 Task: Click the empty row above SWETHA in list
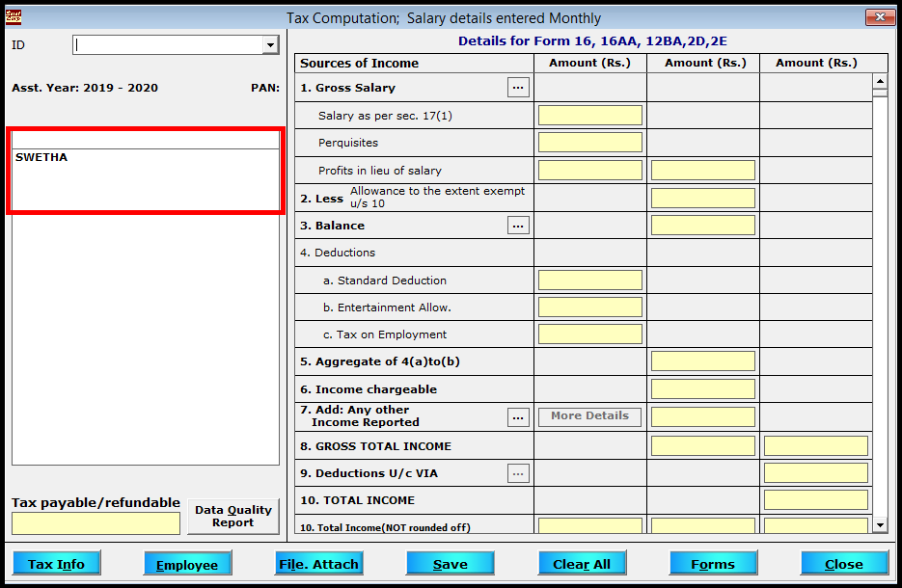pos(146,140)
